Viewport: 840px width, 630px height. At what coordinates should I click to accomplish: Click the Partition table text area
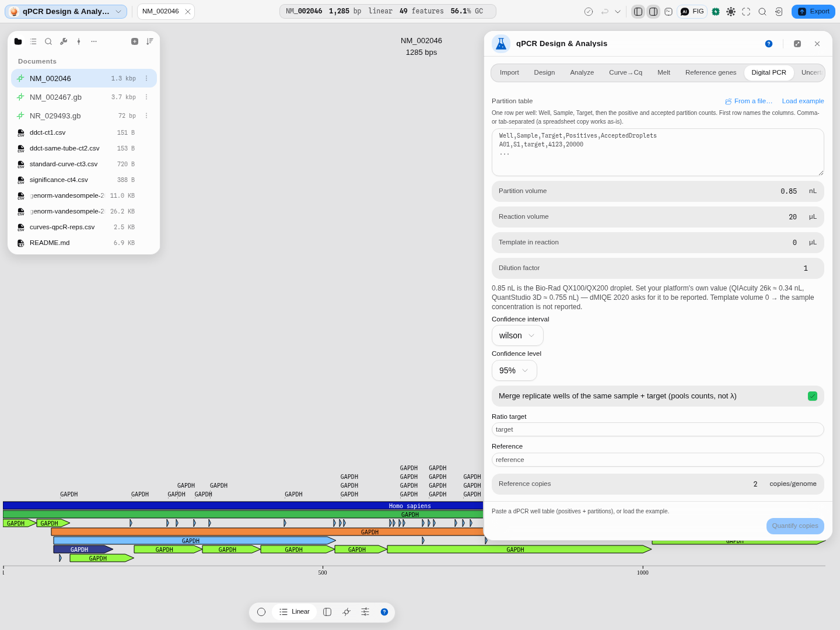[658, 152]
